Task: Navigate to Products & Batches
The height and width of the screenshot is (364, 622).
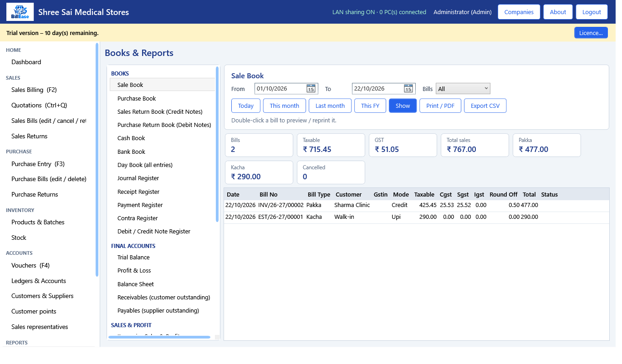Action: tap(38, 222)
